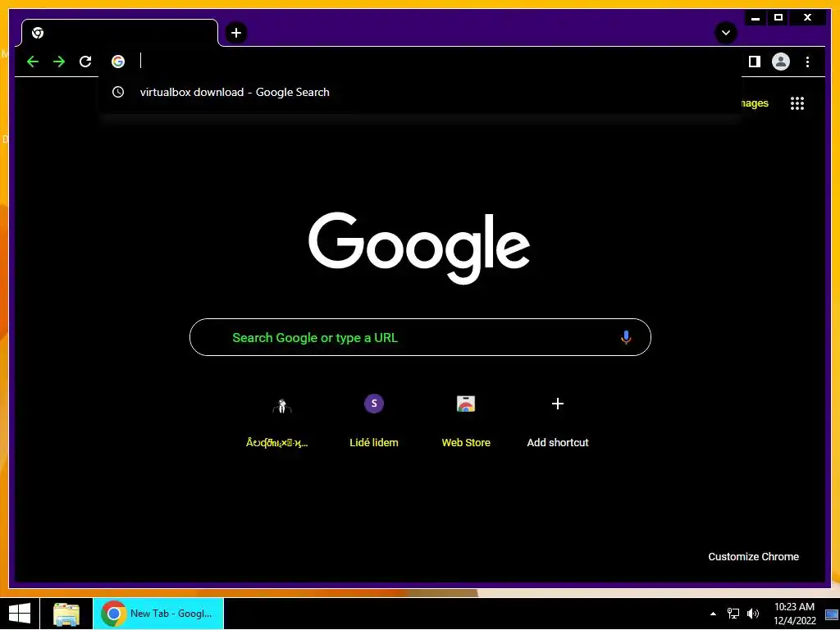Open the network status tray icon
840x630 pixels.
[733, 614]
